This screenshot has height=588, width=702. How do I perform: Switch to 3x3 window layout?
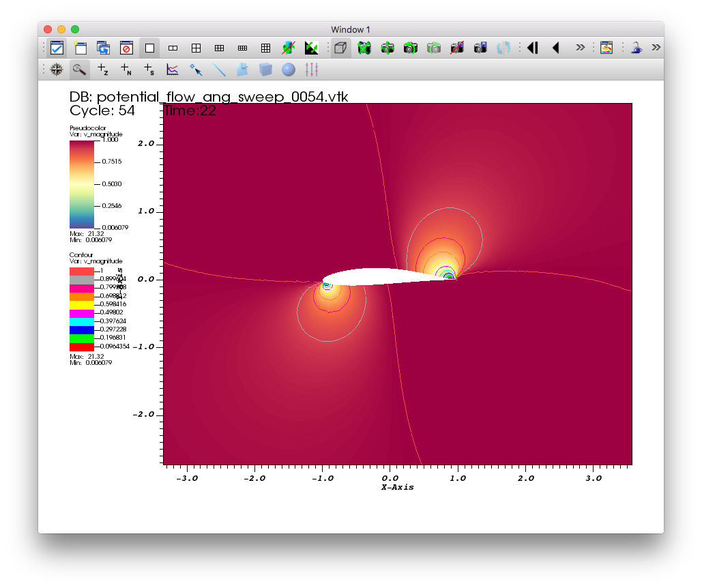click(x=266, y=48)
